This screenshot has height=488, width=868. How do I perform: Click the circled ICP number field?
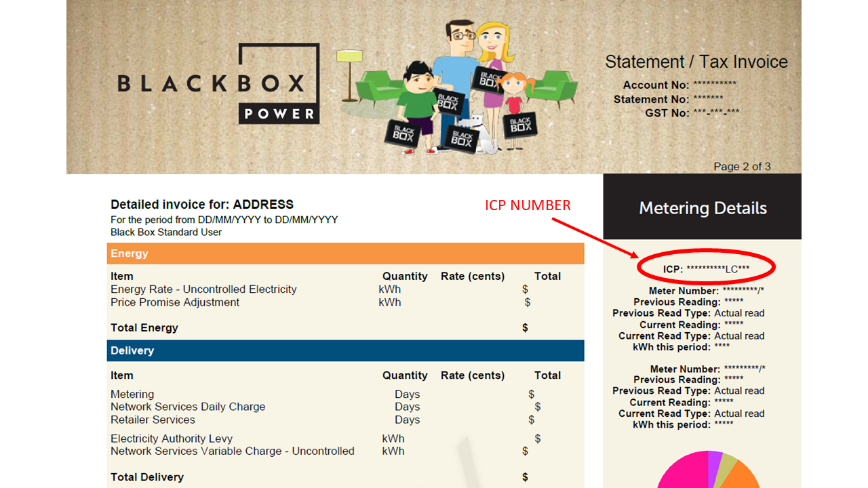pyautogui.click(x=706, y=268)
